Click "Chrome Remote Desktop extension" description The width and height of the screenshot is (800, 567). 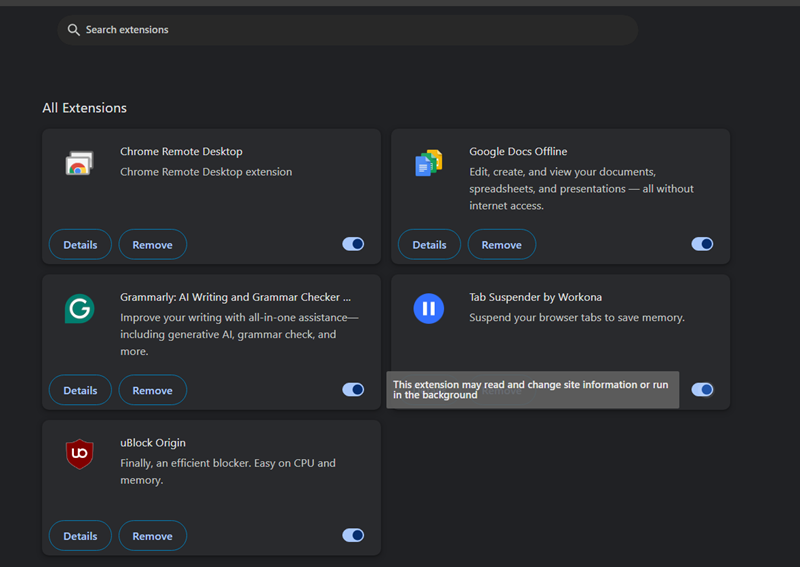click(x=206, y=172)
